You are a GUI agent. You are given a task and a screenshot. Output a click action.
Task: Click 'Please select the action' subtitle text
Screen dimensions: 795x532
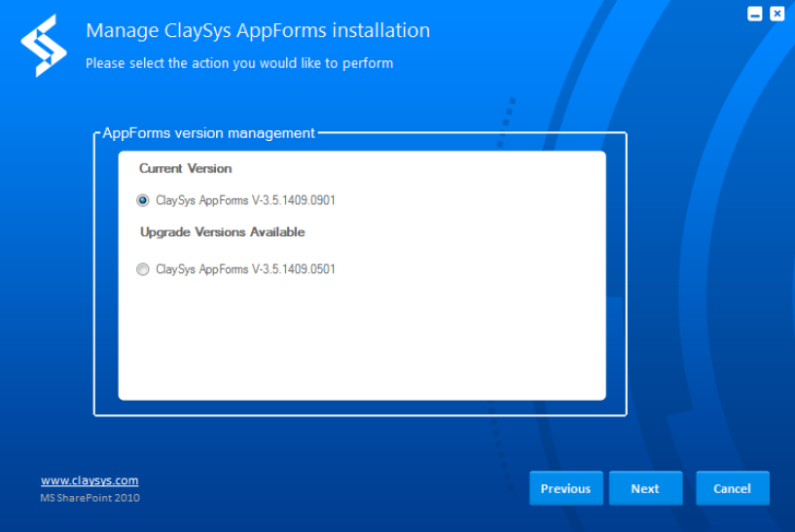(x=239, y=63)
